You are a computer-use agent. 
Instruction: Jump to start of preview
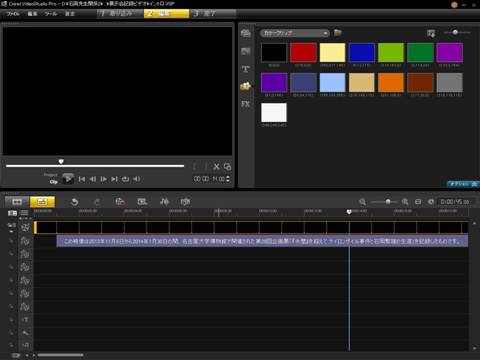(82, 179)
